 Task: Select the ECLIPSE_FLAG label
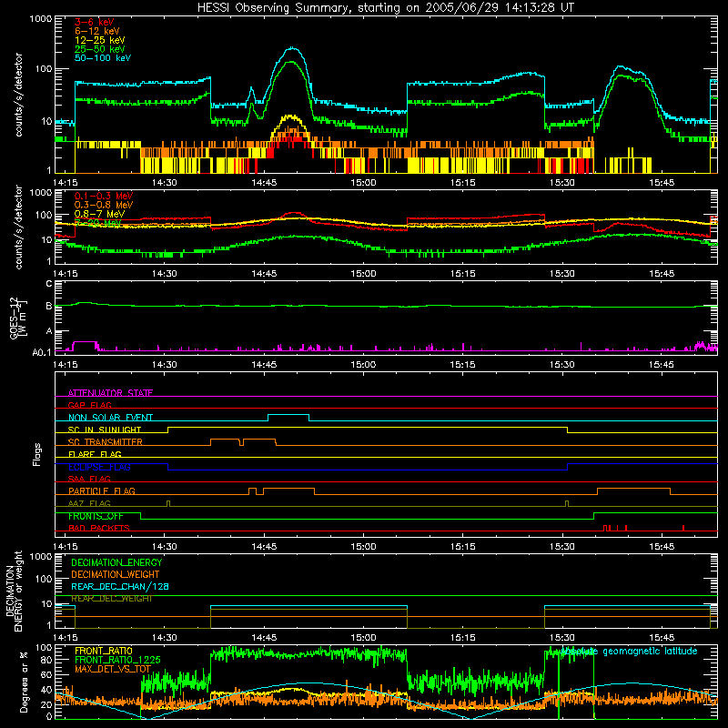tap(99, 467)
